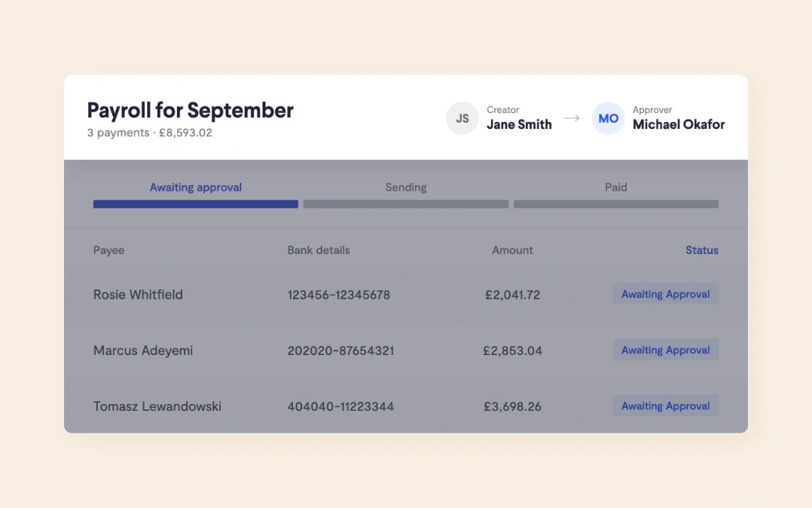Open Marcus Adeyemi's Awaiting Approval badge
The width and height of the screenshot is (812, 508).
tap(665, 350)
